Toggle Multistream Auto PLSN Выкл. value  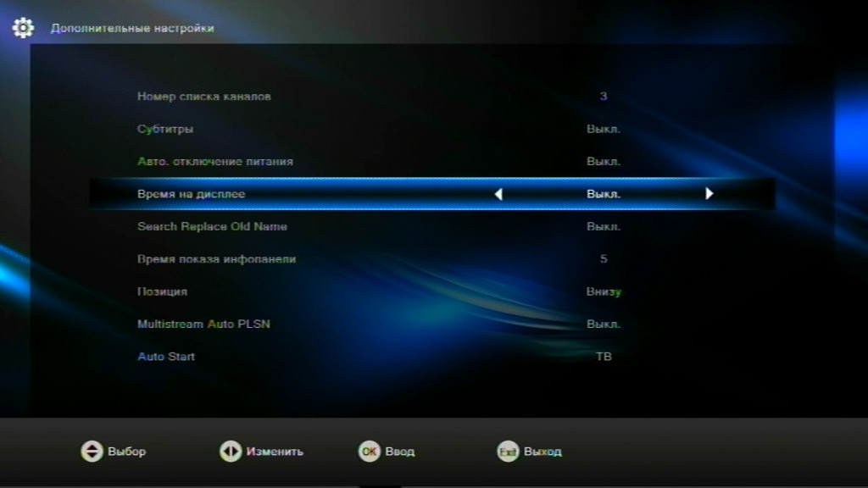(604, 324)
